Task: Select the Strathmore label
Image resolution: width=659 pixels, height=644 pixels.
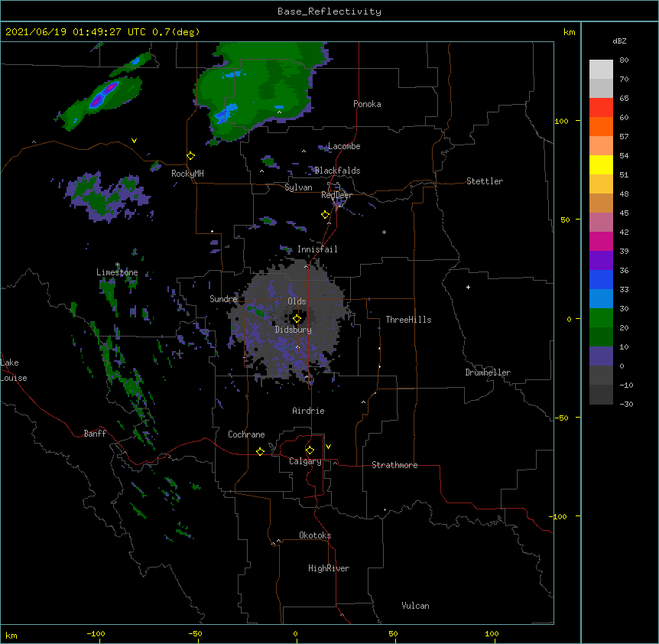Action: pyautogui.click(x=394, y=465)
